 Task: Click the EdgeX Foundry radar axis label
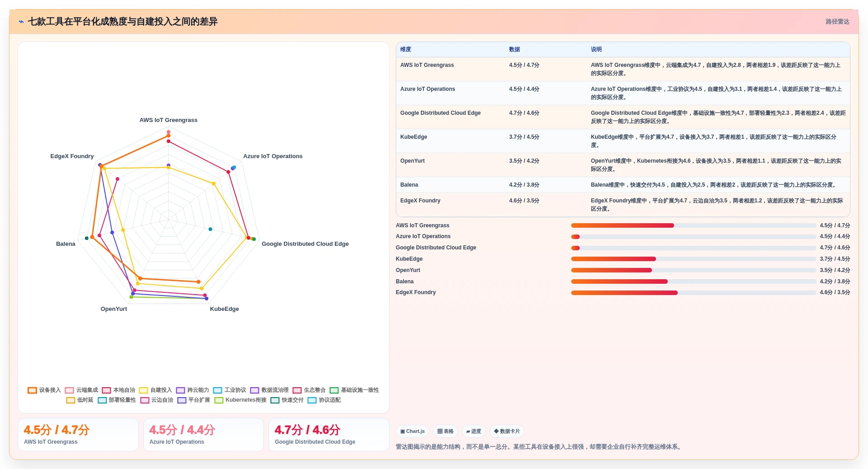coord(72,156)
